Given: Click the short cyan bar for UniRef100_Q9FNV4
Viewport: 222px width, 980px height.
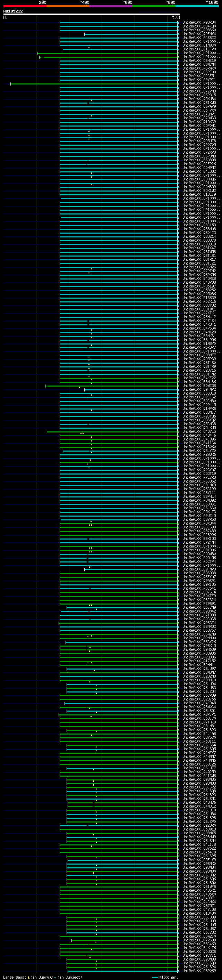Looking at the screenshot, I should pos(132,34).
